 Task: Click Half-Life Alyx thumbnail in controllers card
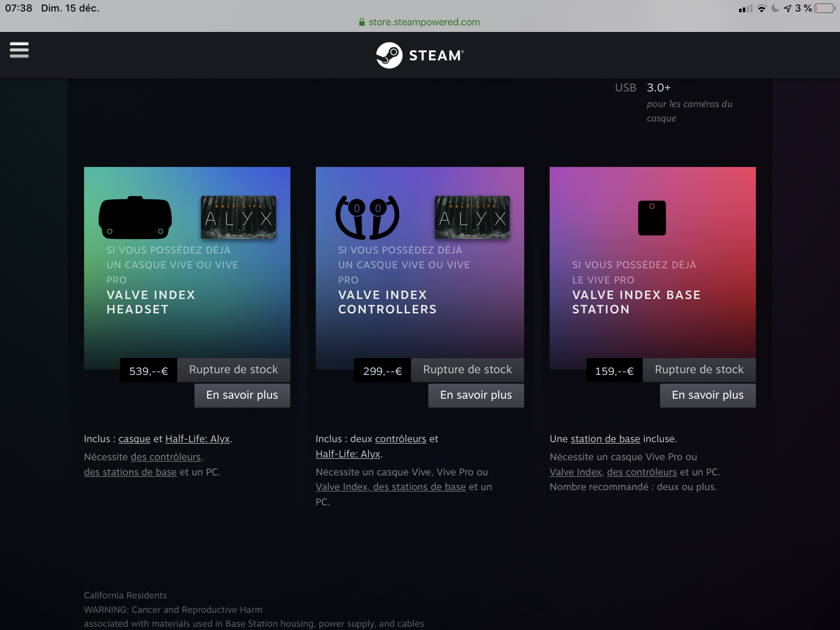point(472,217)
